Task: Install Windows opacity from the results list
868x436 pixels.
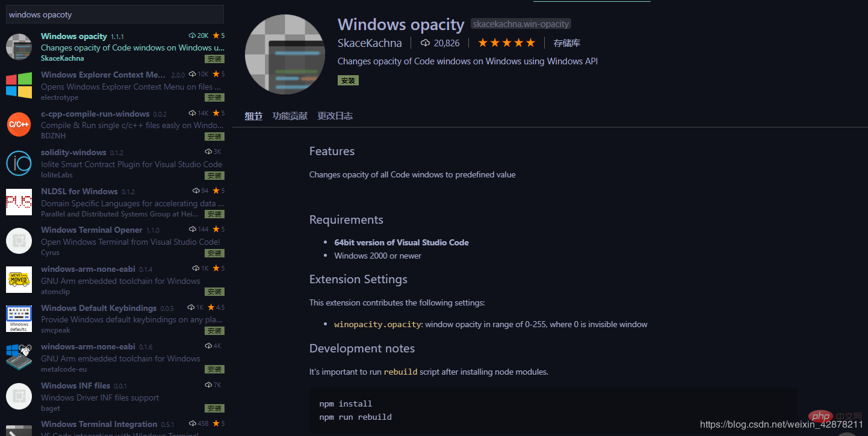Action: [x=214, y=59]
